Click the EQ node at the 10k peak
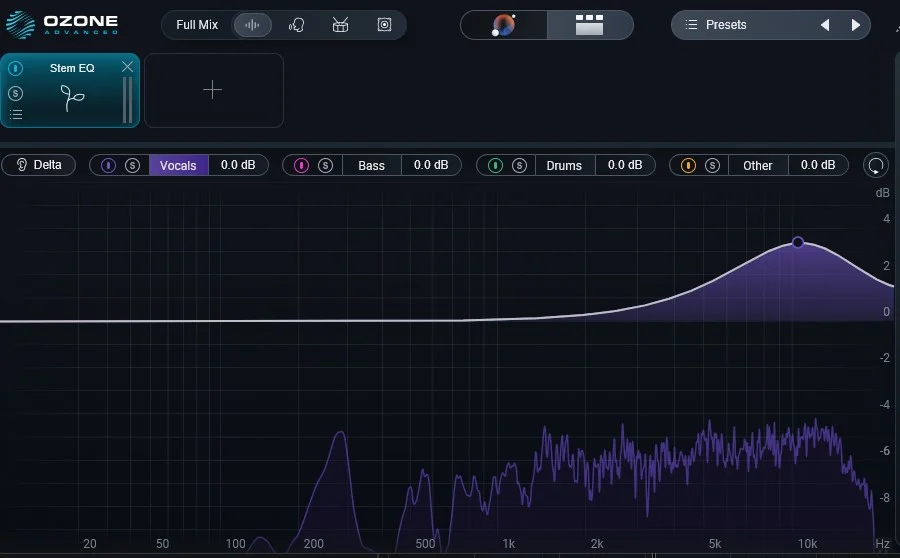900x558 pixels. coord(798,242)
